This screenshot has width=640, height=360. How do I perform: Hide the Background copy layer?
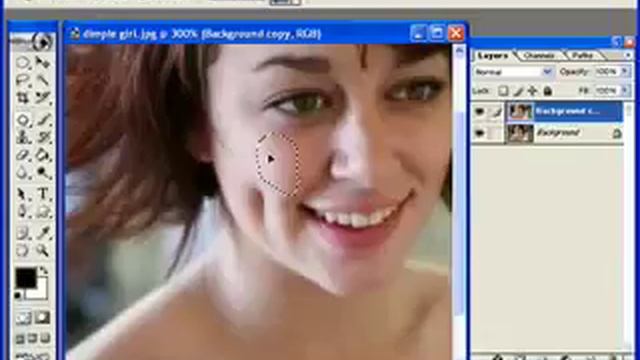click(x=479, y=111)
